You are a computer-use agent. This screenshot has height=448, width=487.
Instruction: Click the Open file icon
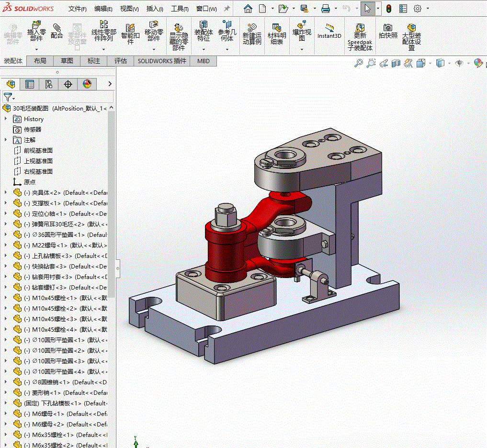point(283,9)
